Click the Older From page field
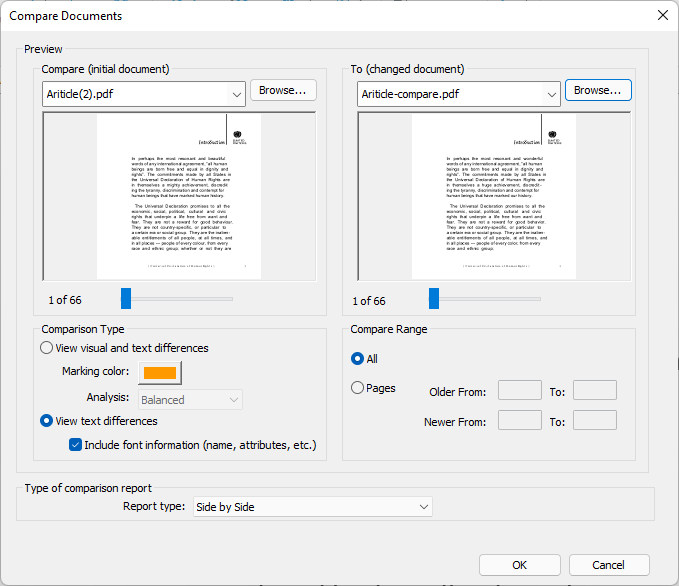Viewport: 679px width, 586px height. click(x=519, y=391)
